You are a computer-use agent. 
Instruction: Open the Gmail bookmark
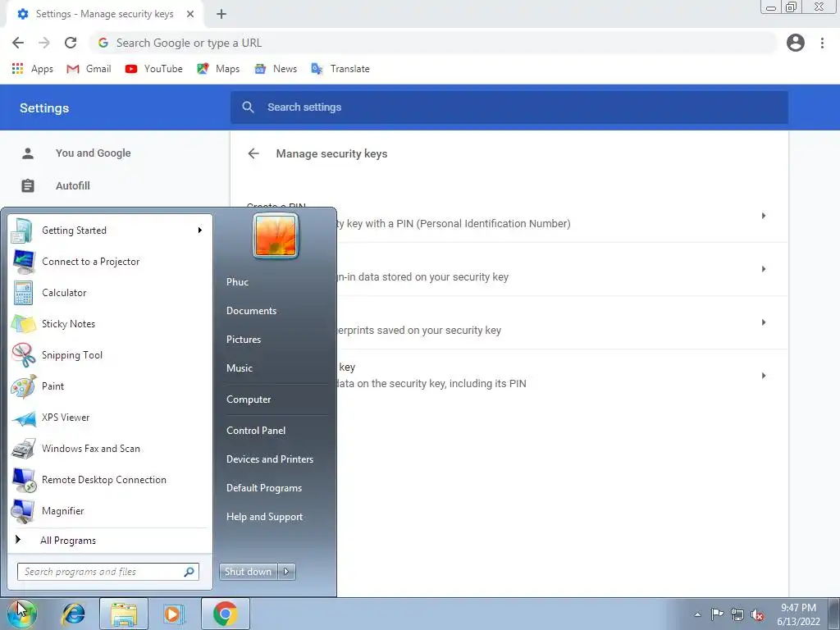tap(89, 69)
